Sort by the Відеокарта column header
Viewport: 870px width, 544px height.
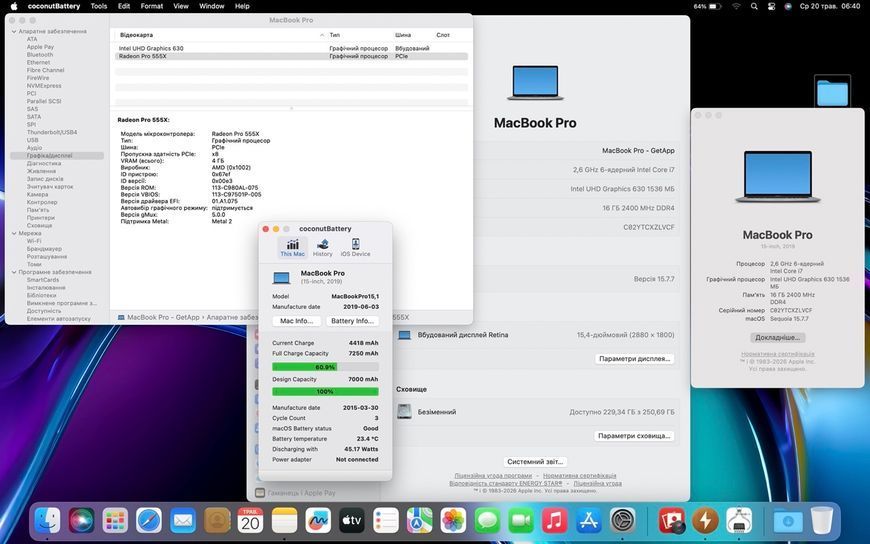[x=136, y=35]
